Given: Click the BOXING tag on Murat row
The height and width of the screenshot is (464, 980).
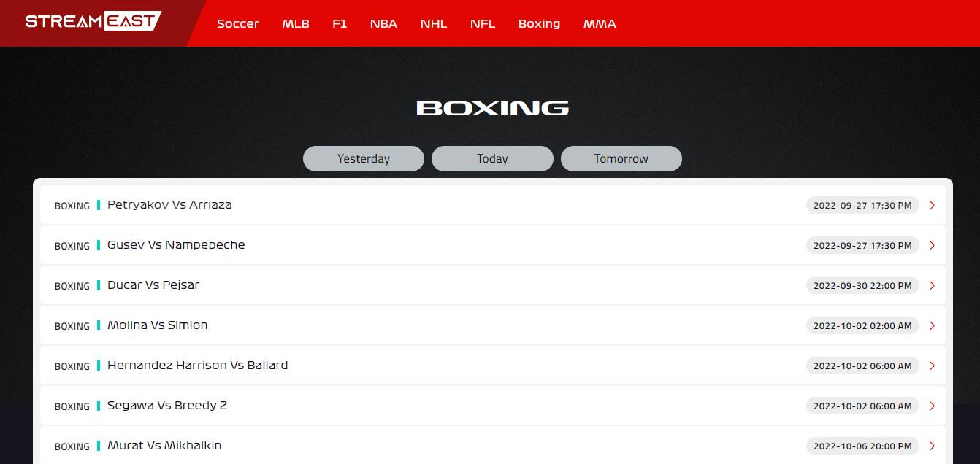Looking at the screenshot, I should click(72, 447).
